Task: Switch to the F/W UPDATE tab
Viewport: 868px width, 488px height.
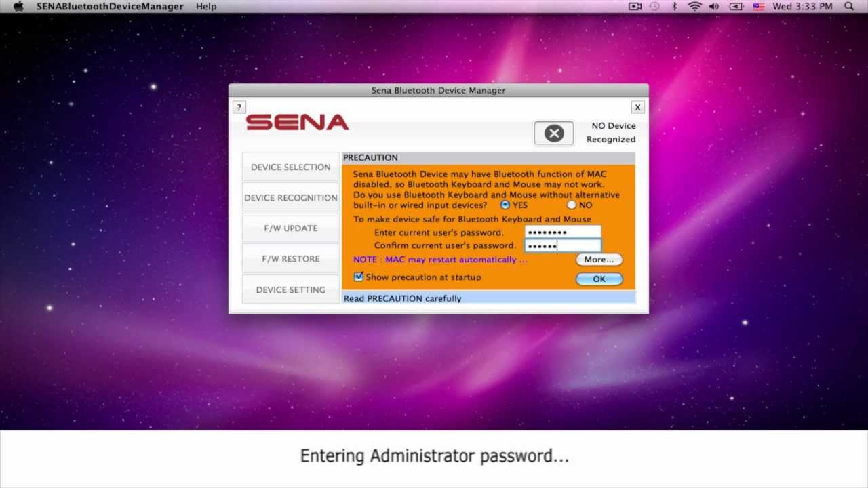Action: [x=291, y=228]
